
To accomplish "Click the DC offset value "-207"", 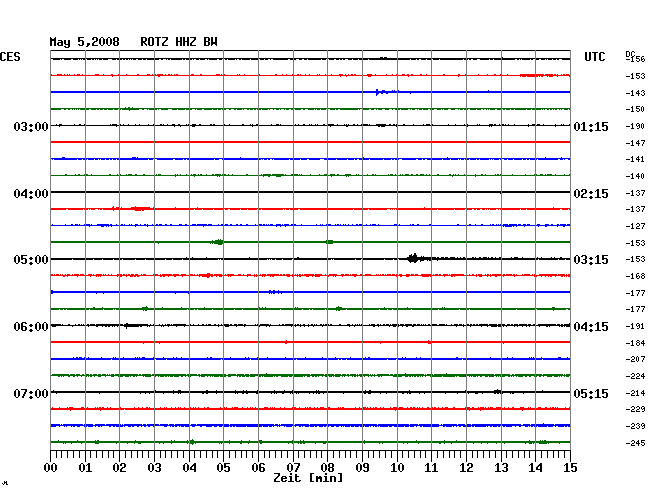I will [x=635, y=359].
